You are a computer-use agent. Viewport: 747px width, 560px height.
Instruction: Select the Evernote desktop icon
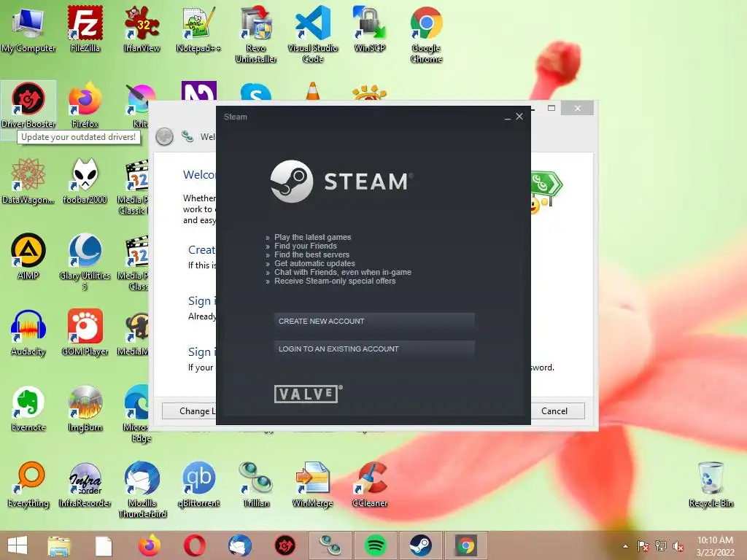[x=28, y=408]
